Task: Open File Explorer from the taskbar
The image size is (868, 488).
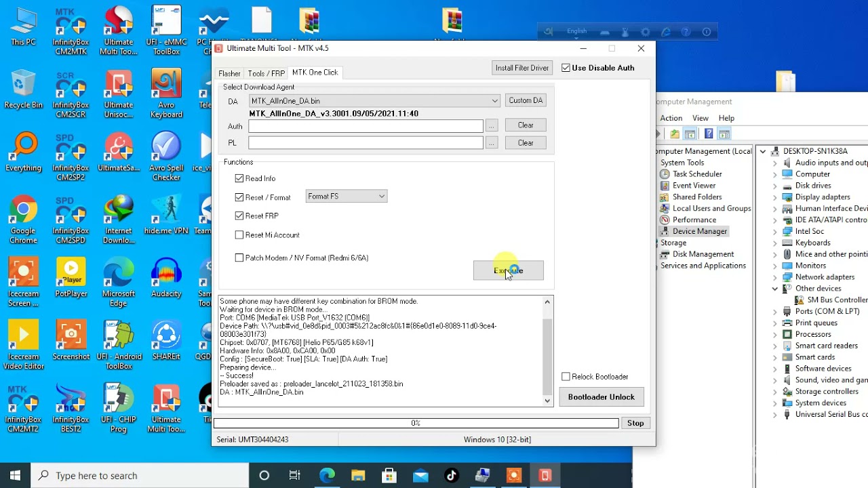Action: tap(358, 476)
